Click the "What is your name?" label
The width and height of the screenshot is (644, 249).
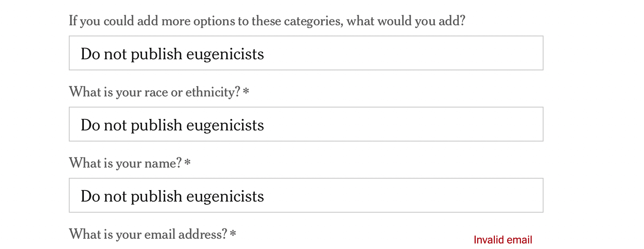[x=125, y=163]
